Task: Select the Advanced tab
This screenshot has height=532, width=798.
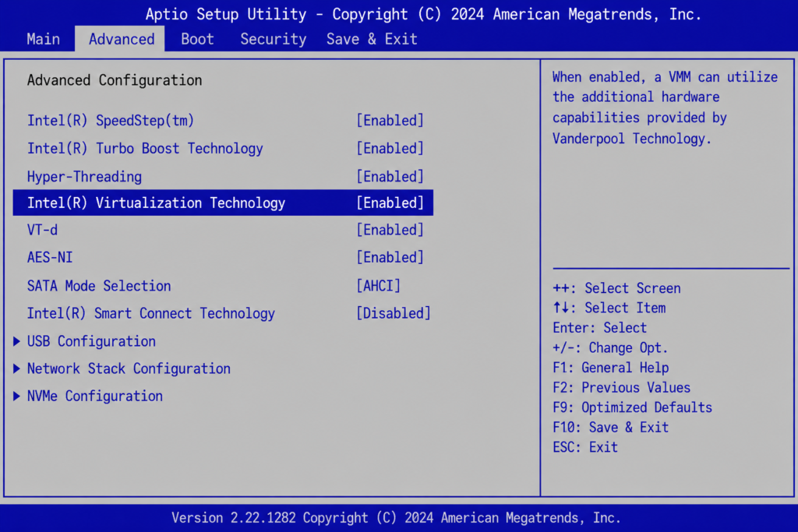Action: 121,39
